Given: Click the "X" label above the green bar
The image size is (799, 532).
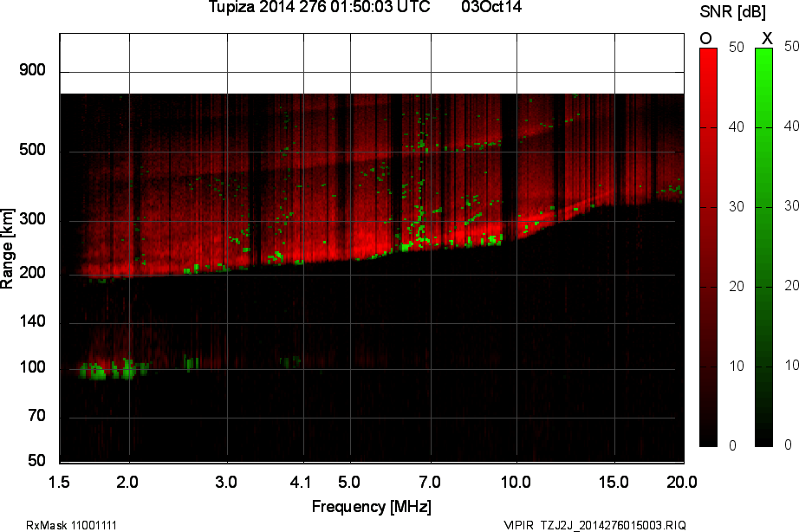Looking at the screenshot, I should click(766, 38).
